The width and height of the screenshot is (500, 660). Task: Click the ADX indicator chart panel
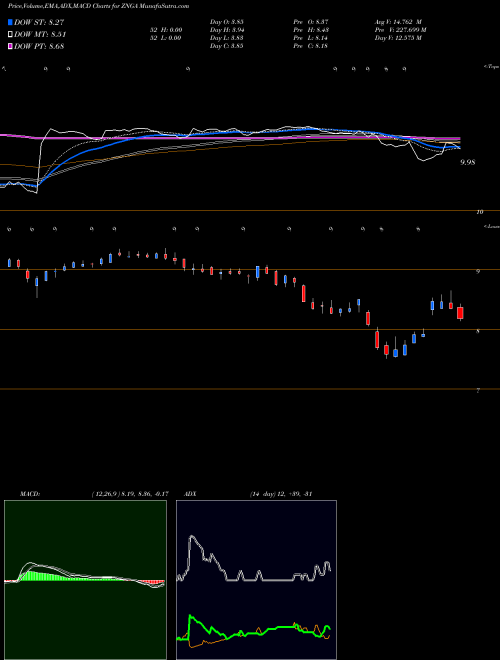click(x=256, y=580)
